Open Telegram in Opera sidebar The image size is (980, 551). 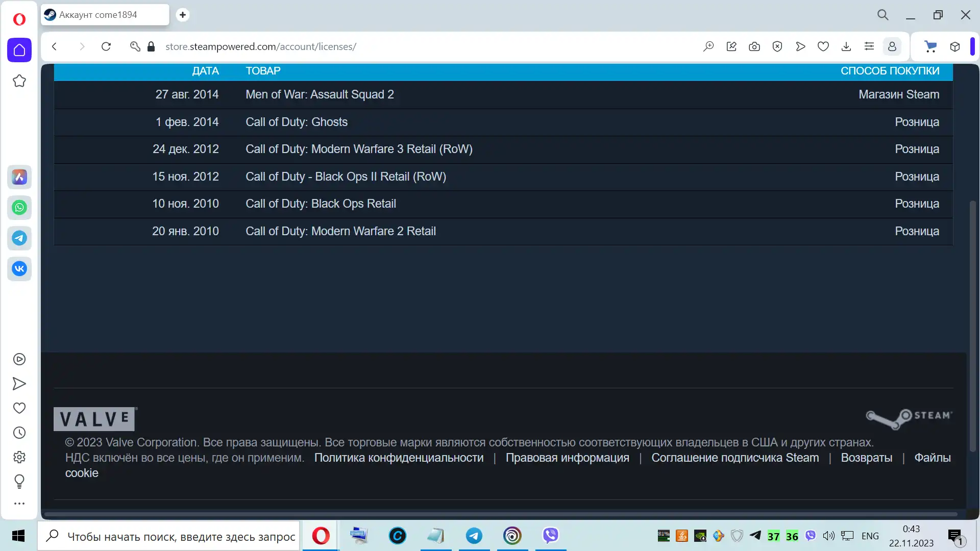click(19, 238)
